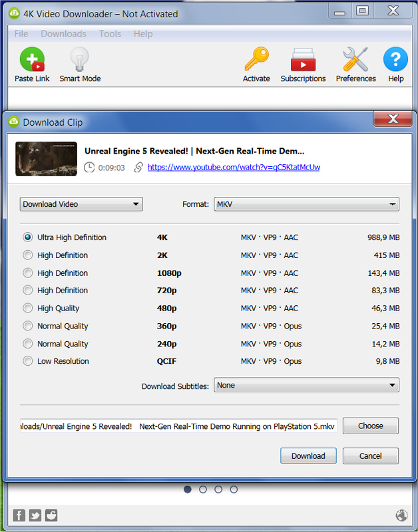Open the Tools menu
418x532 pixels.
(110, 34)
